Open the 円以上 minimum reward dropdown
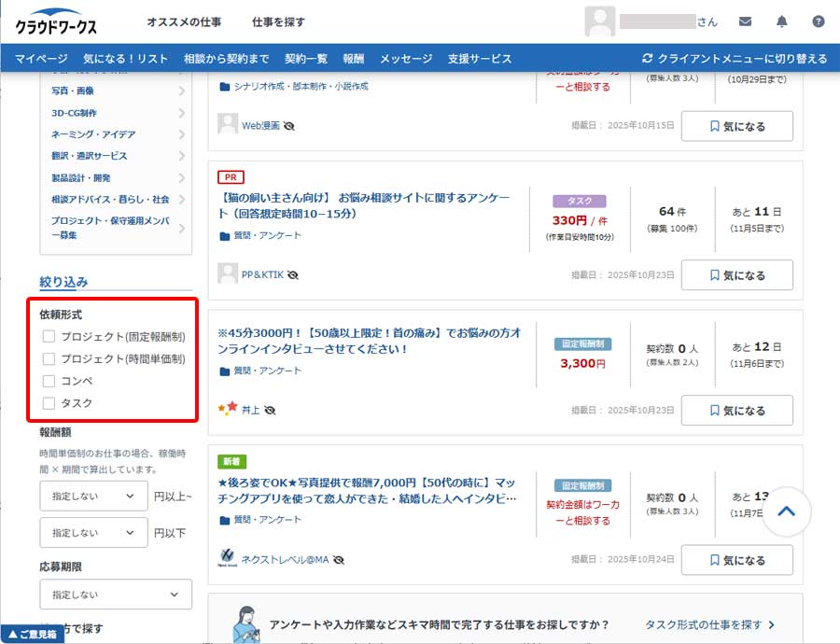 click(93, 497)
